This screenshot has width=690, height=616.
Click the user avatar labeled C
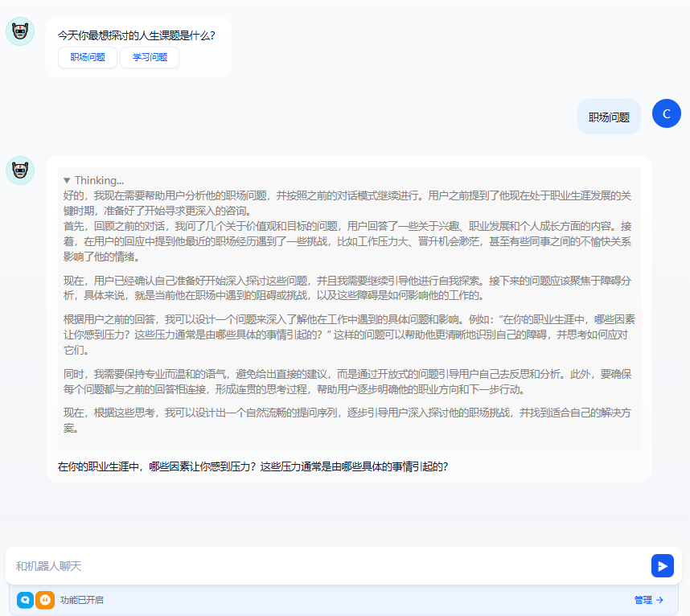pyautogui.click(x=666, y=113)
